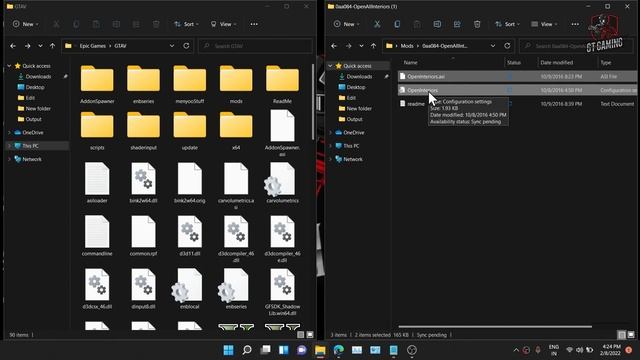Open View menu in OpenAllInteriors window
This screenshot has width=640, height=360.
point(544,24)
